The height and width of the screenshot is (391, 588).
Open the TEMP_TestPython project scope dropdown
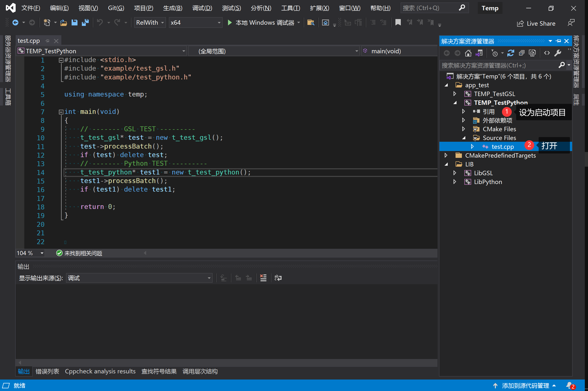(x=101, y=51)
